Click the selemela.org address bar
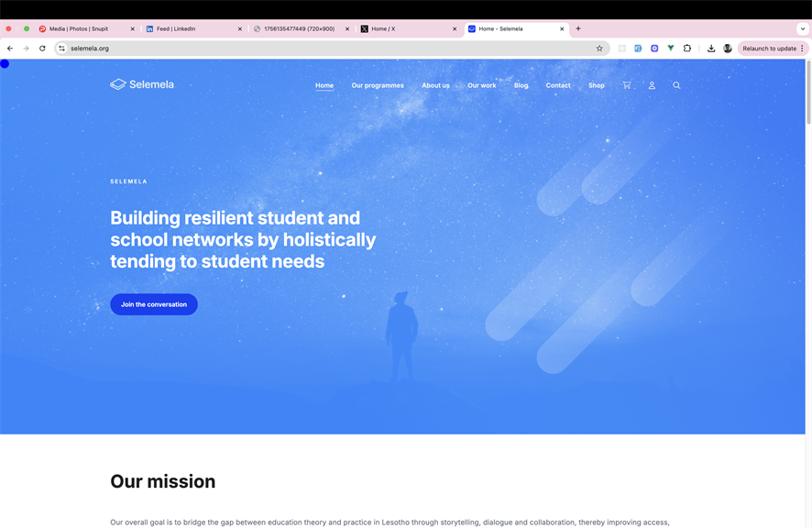The width and height of the screenshot is (812, 528). coord(332,49)
